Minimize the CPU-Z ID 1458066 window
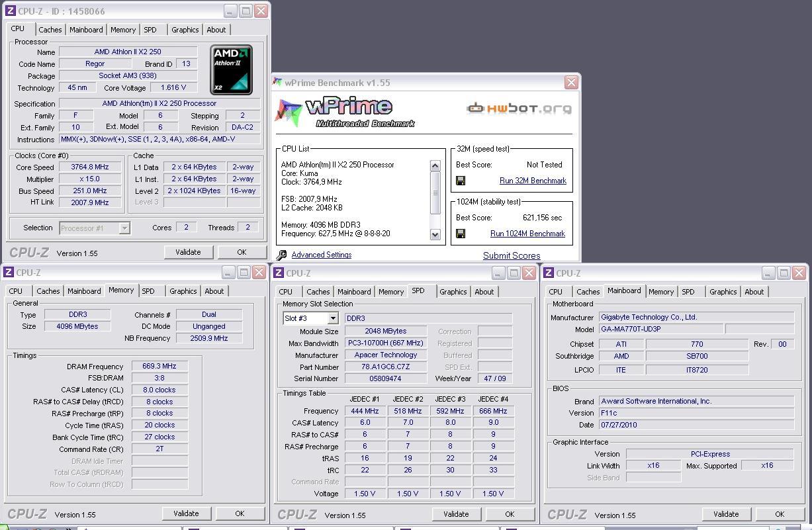This screenshot has width=812, height=530. (x=230, y=11)
